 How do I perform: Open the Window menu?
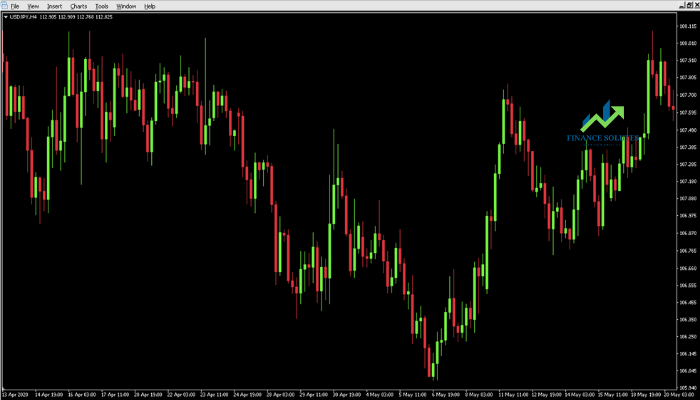pyautogui.click(x=126, y=6)
